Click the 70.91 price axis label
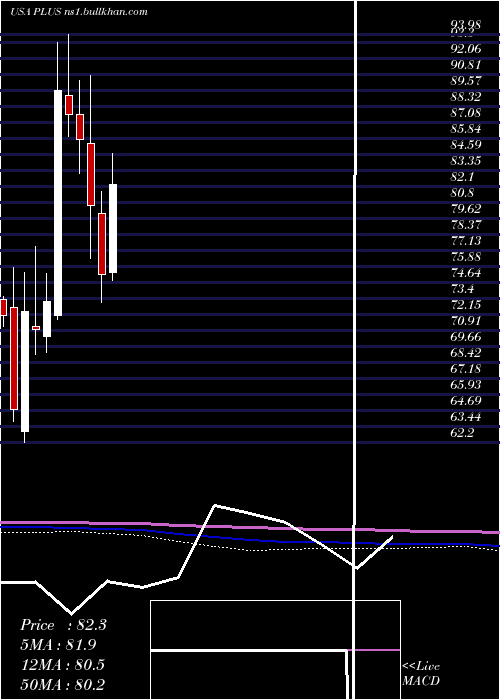The image size is (500, 700). tap(466, 321)
